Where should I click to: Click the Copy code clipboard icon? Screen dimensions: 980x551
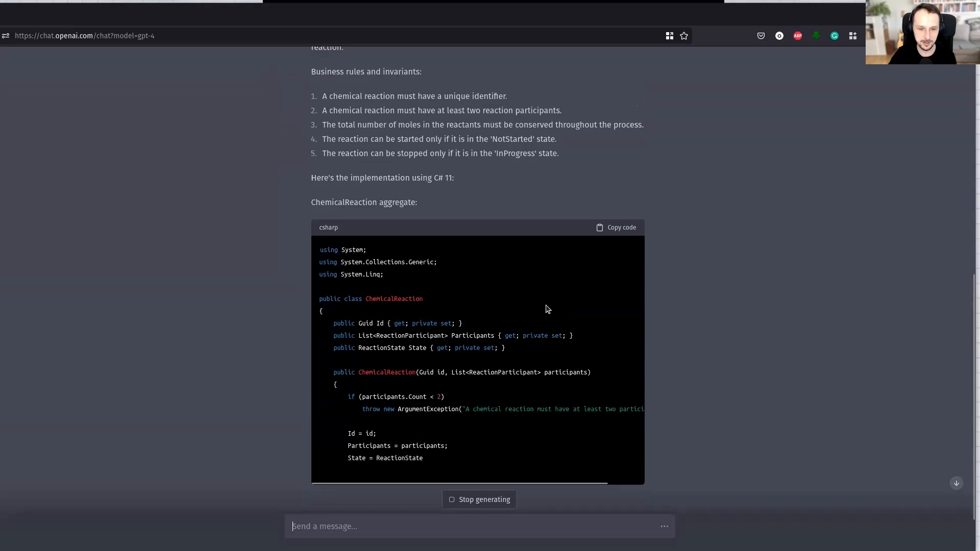(x=600, y=228)
